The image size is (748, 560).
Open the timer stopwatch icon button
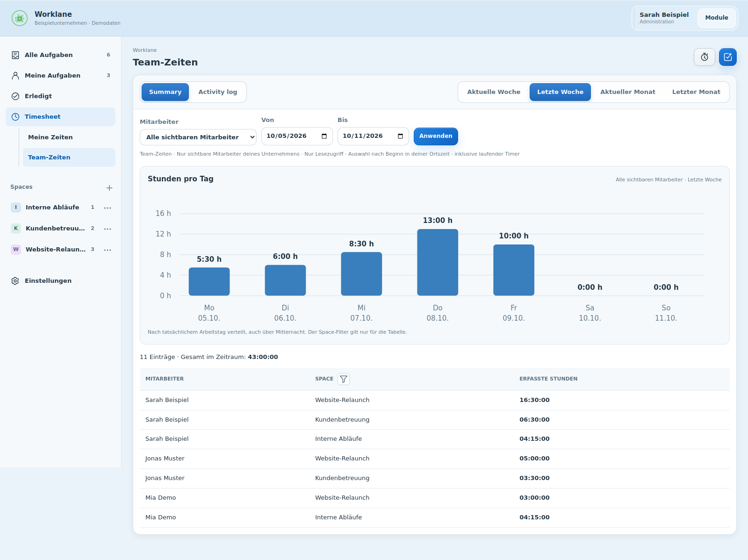[705, 57]
